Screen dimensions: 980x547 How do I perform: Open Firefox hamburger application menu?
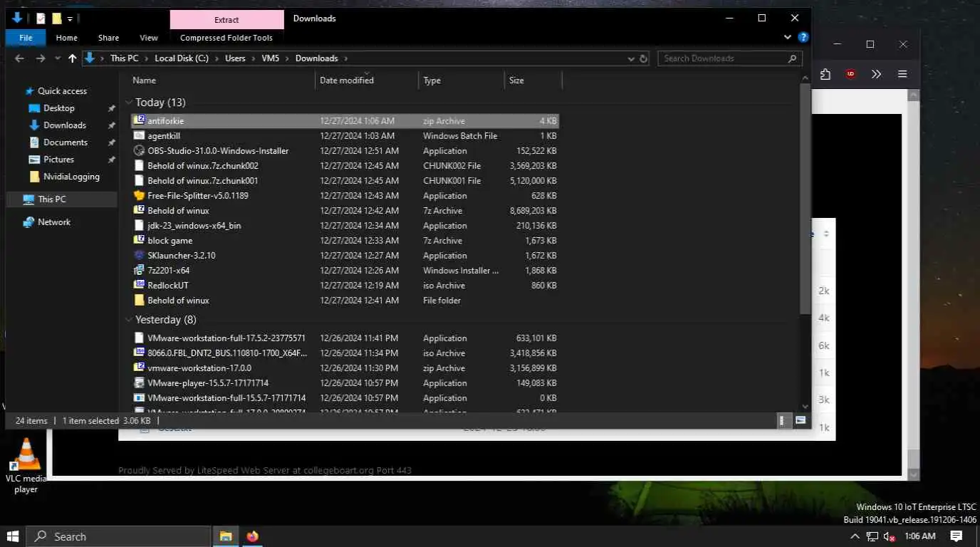[902, 74]
